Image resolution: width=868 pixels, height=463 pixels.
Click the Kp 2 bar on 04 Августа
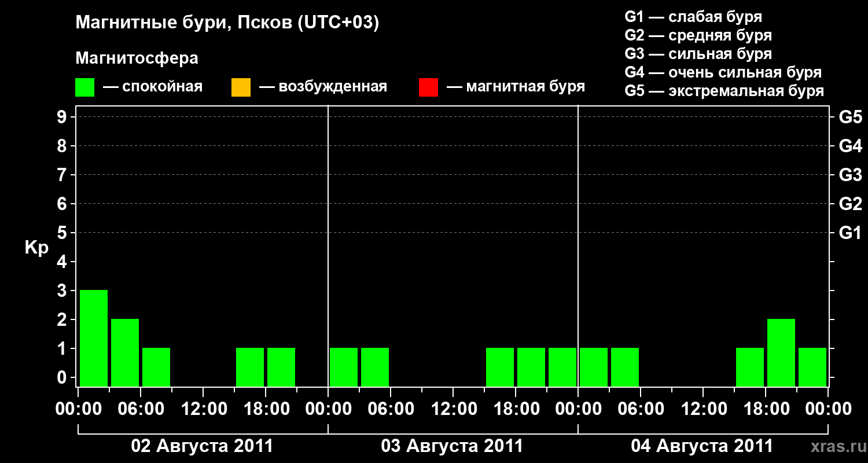781,352
